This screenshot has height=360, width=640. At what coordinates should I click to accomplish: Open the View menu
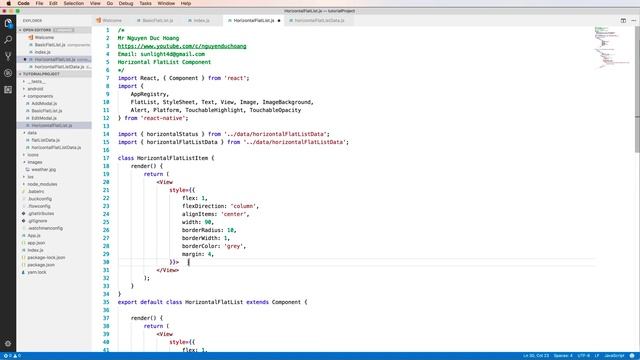pos(95,3)
